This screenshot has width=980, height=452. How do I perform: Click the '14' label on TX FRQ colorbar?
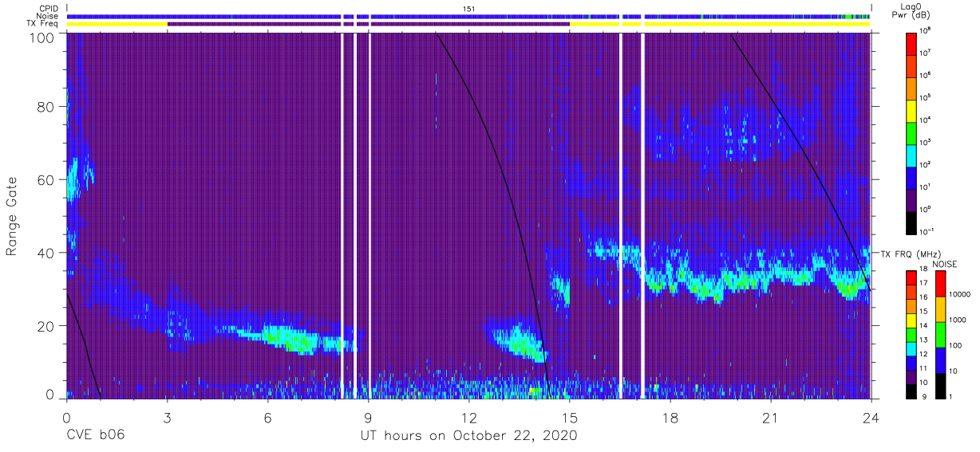click(924, 326)
